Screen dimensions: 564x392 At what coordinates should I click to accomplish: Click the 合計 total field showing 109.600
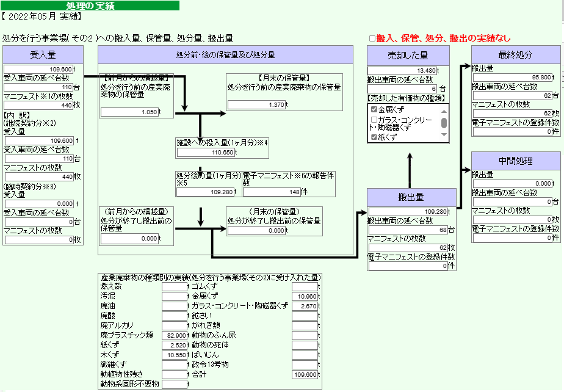(305, 374)
